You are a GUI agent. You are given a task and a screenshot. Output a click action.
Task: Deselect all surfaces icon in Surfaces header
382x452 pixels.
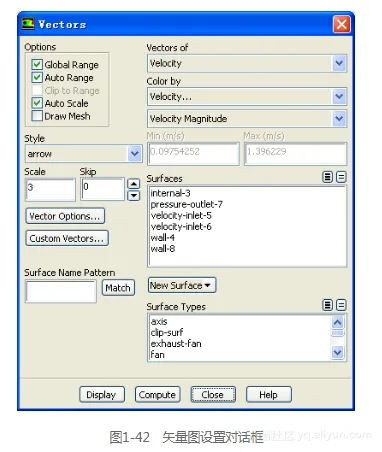(341, 177)
